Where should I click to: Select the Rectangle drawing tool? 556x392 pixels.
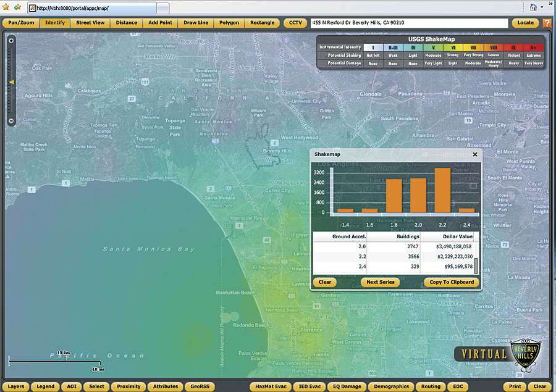click(263, 23)
